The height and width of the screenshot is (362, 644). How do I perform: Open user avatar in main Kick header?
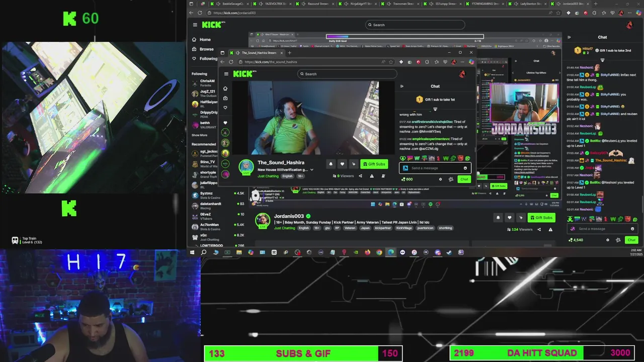(x=629, y=25)
